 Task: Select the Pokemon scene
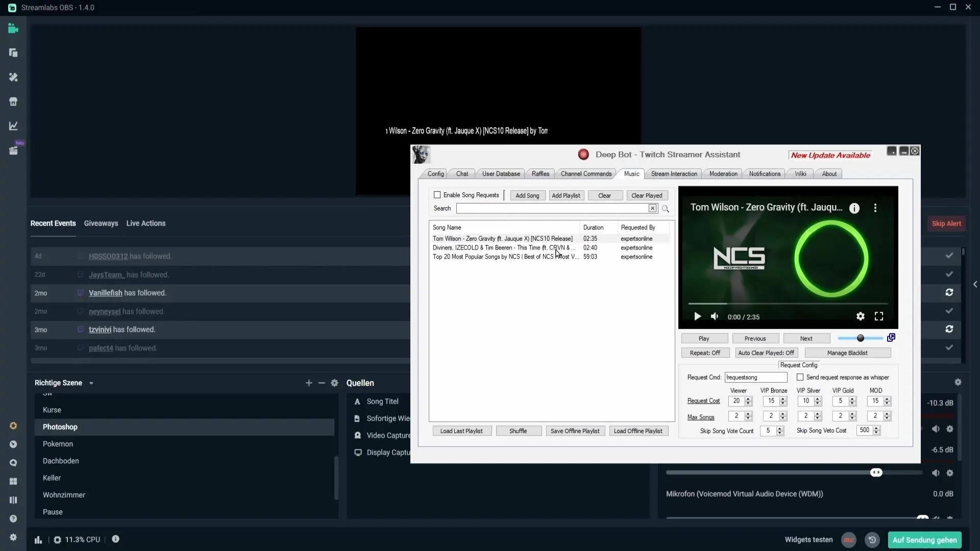[184, 444]
